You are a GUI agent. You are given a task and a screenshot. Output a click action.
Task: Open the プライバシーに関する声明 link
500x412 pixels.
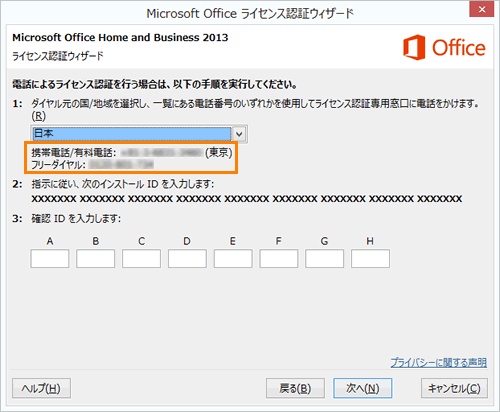click(x=439, y=362)
